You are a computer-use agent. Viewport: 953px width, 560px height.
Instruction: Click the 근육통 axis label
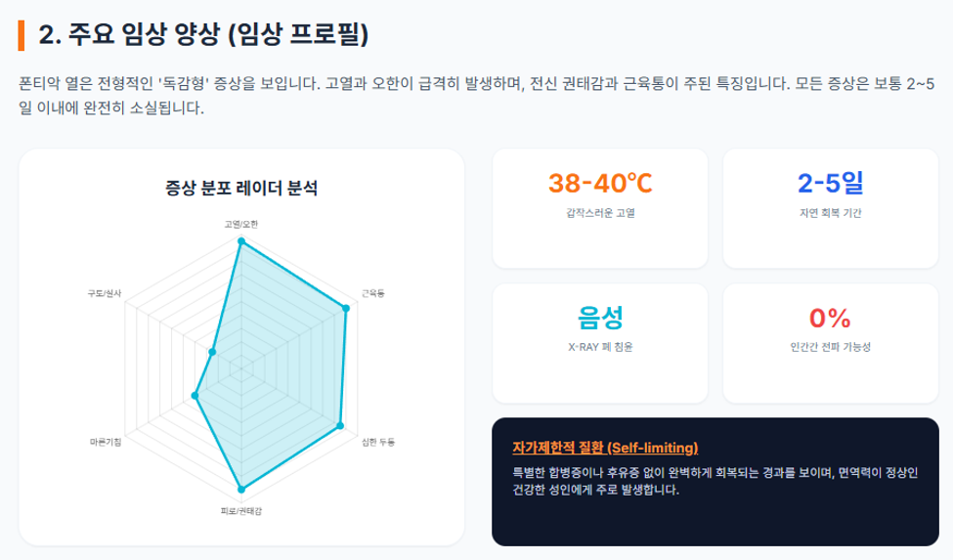tap(373, 293)
